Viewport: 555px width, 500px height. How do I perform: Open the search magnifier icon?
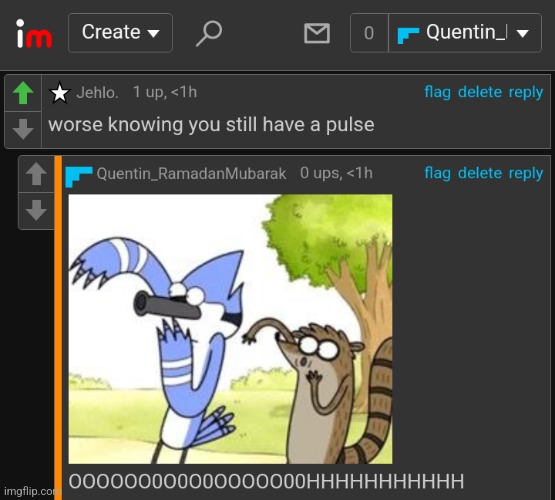209,33
